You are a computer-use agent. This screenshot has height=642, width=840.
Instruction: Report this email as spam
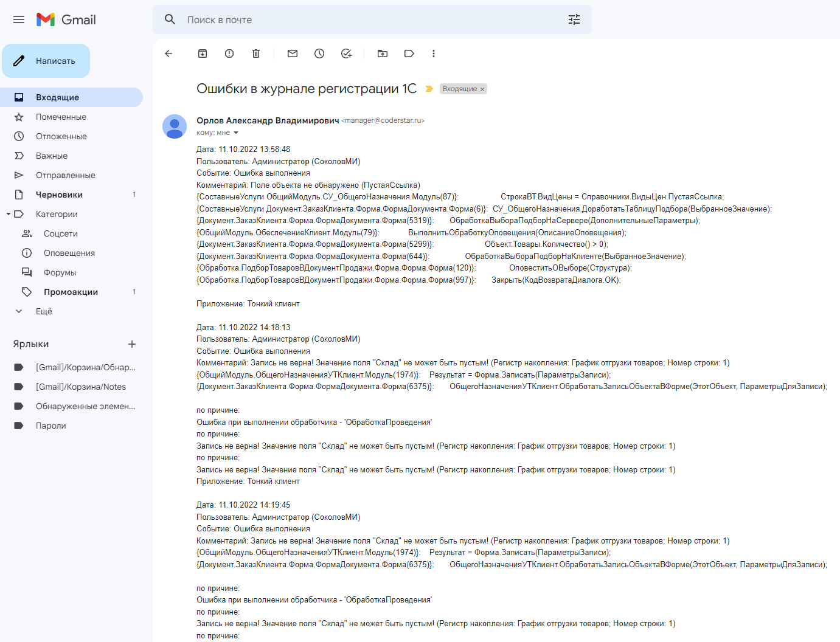pyautogui.click(x=229, y=53)
